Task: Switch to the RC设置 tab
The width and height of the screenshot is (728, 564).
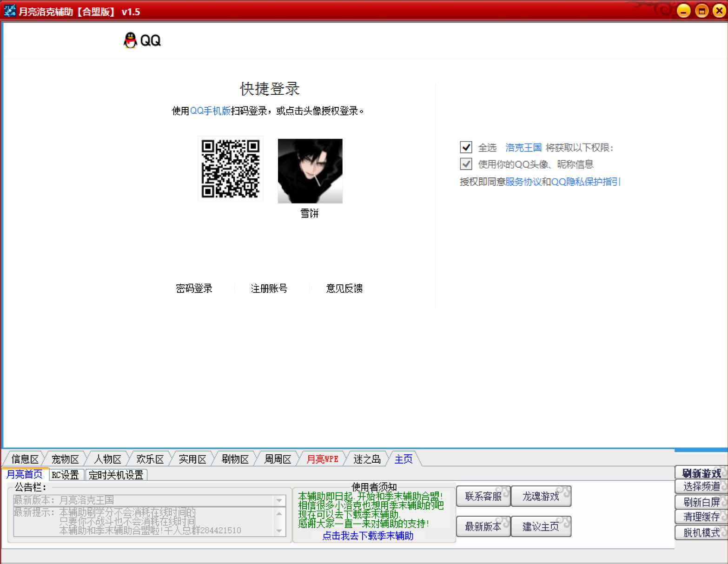Action: tap(65, 474)
